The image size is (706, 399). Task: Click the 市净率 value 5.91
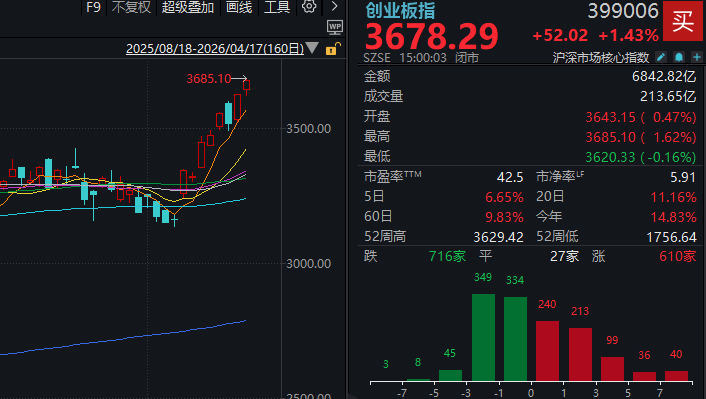coord(683,177)
